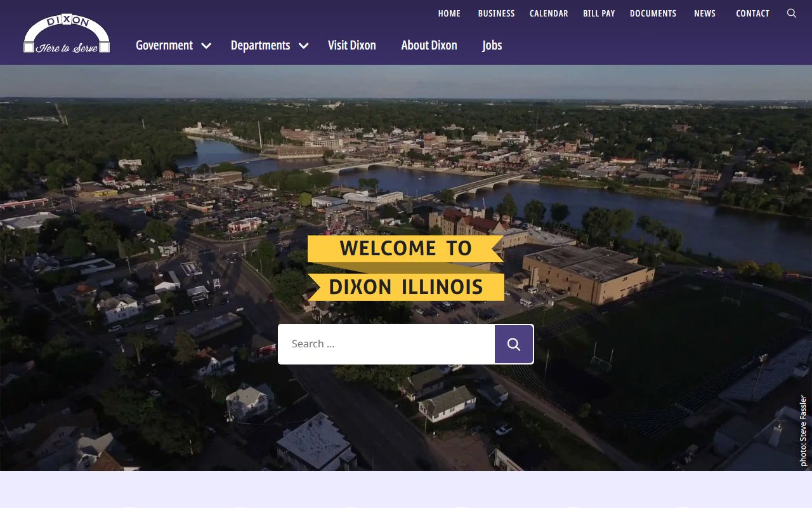
Task: Expand the Departments menu chevron
Action: point(303,46)
